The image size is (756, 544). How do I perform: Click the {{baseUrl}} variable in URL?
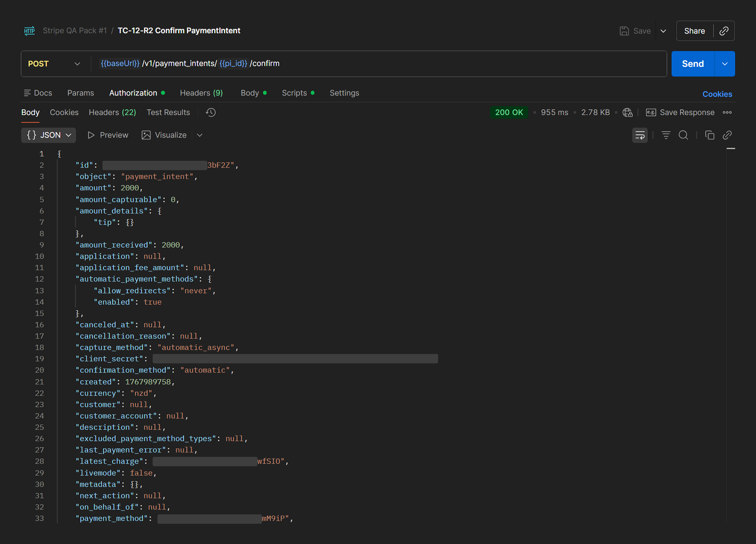pos(120,64)
